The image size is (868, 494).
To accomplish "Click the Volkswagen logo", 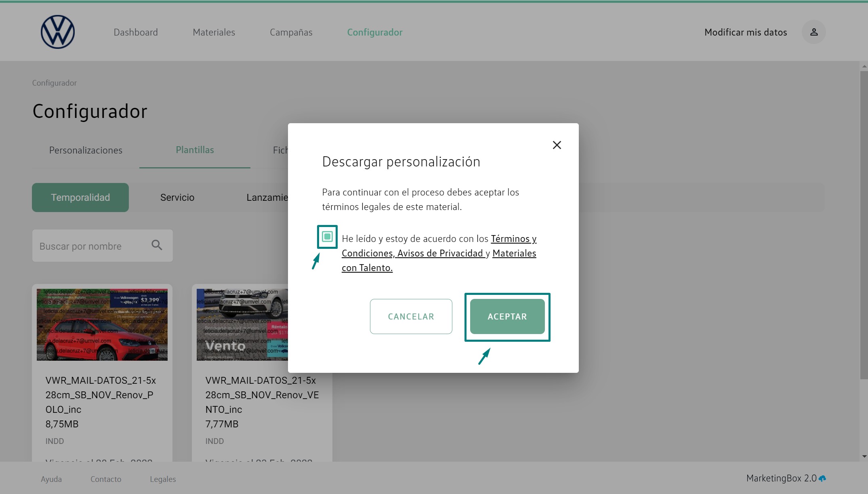I will click(x=58, y=32).
